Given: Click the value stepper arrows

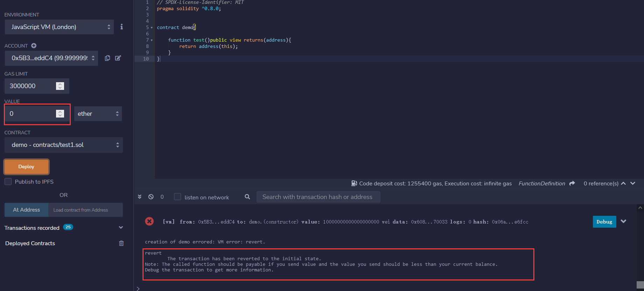Looking at the screenshot, I should [x=60, y=114].
